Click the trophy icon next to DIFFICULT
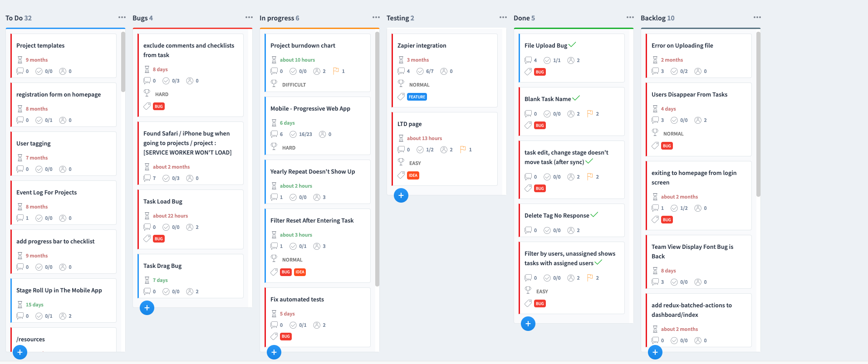This screenshot has height=364, width=868. (x=274, y=83)
